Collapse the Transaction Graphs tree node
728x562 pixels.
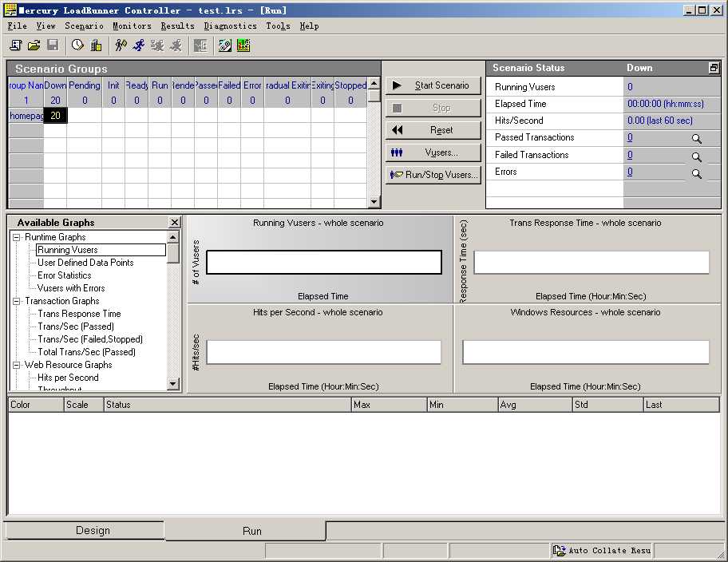[16, 302]
